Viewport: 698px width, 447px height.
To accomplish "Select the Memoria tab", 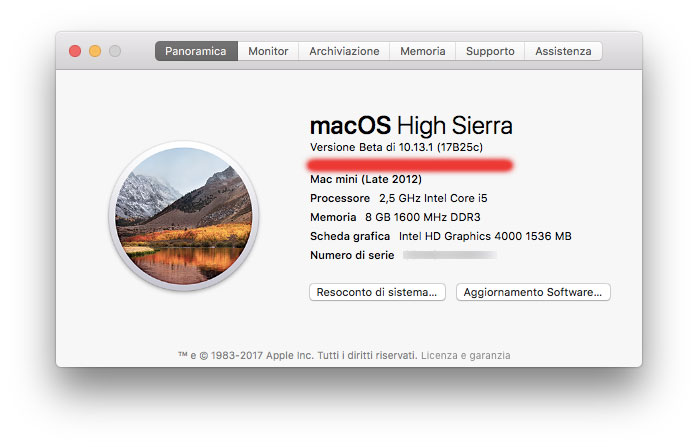I will pyautogui.click(x=422, y=51).
